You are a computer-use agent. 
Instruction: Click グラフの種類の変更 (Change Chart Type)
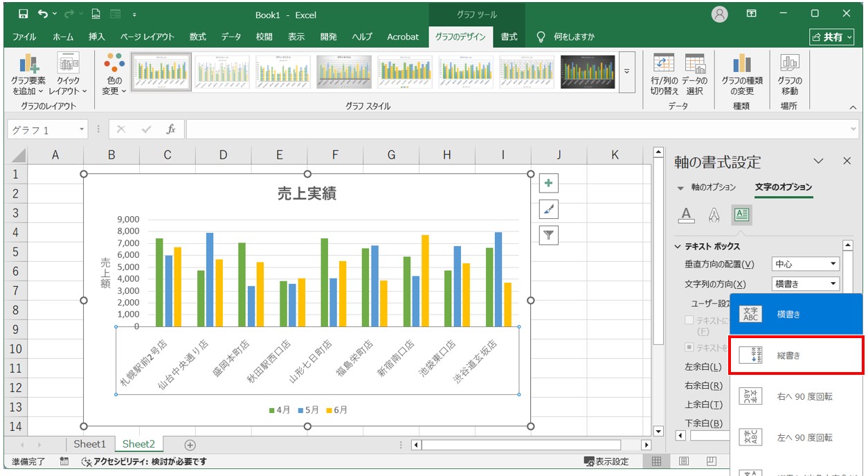coord(741,75)
